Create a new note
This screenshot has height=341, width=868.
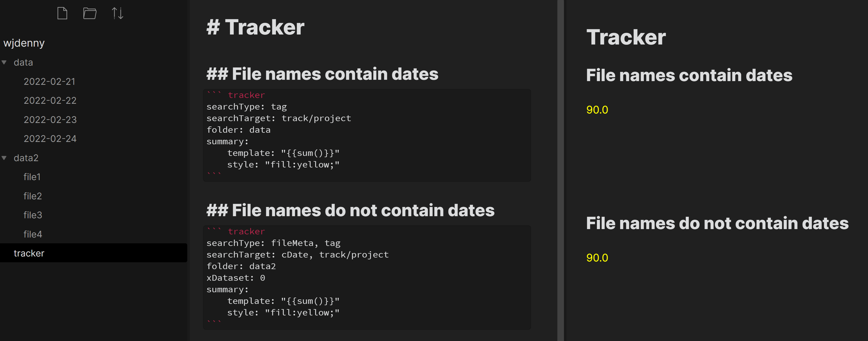point(62,13)
